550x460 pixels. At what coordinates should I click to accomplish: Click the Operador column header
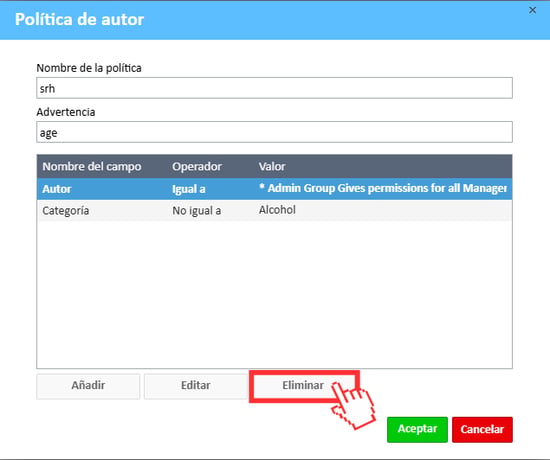point(197,167)
